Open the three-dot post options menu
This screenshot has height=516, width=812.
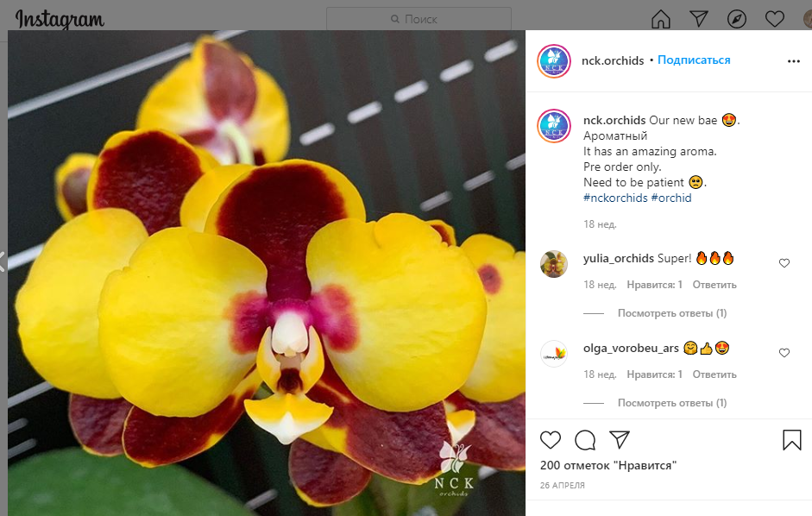click(794, 61)
